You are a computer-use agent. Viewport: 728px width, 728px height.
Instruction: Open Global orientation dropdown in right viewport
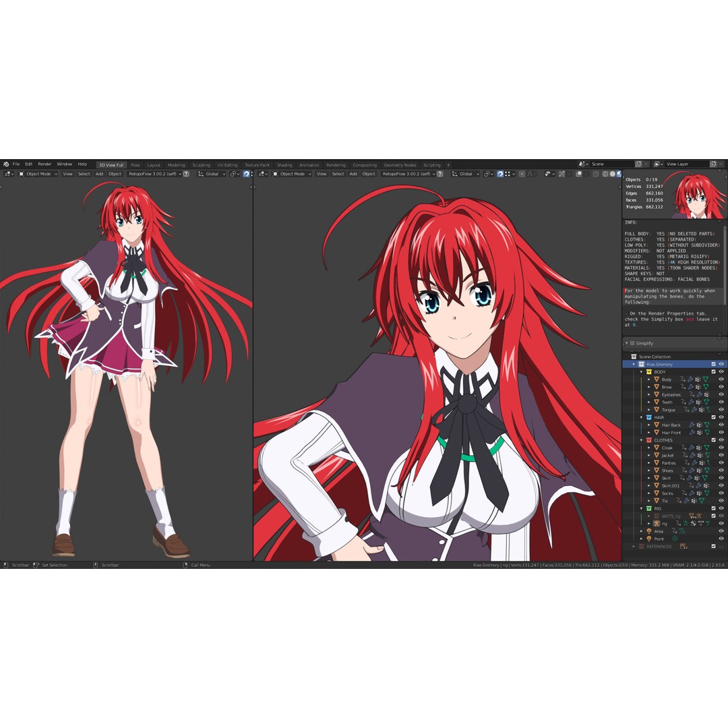point(466,174)
